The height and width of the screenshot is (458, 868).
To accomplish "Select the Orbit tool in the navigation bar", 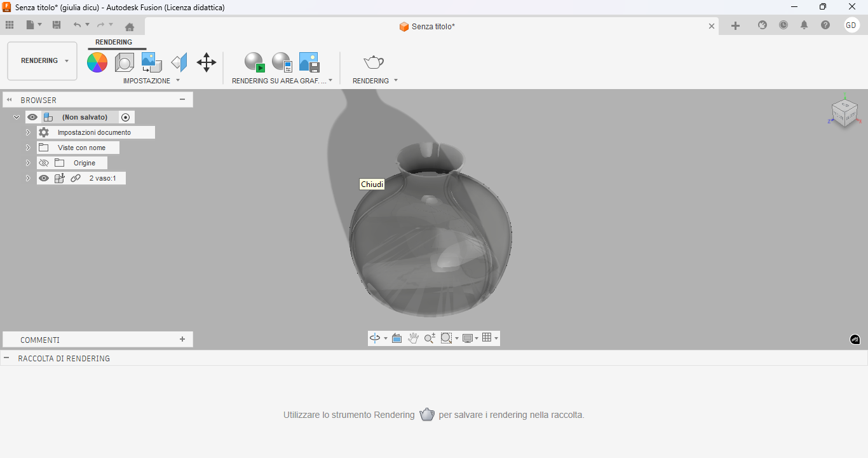I will point(374,338).
